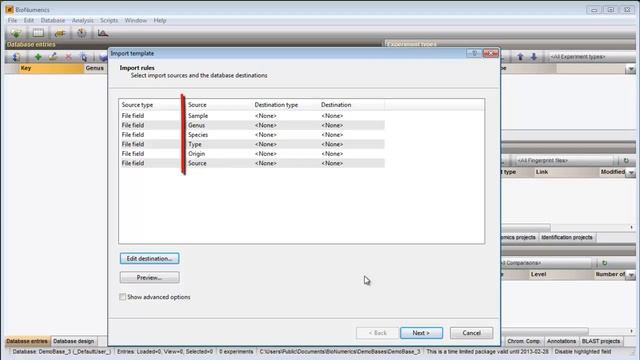
Task: Click horizontal scrollbar above BLAST projects tab
Action: tap(545, 331)
